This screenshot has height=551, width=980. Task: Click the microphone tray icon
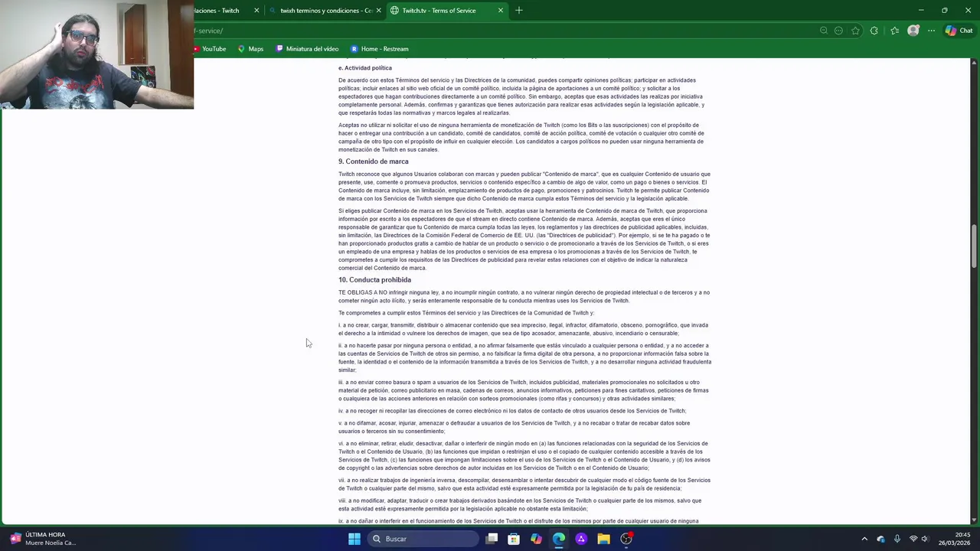coord(897,539)
